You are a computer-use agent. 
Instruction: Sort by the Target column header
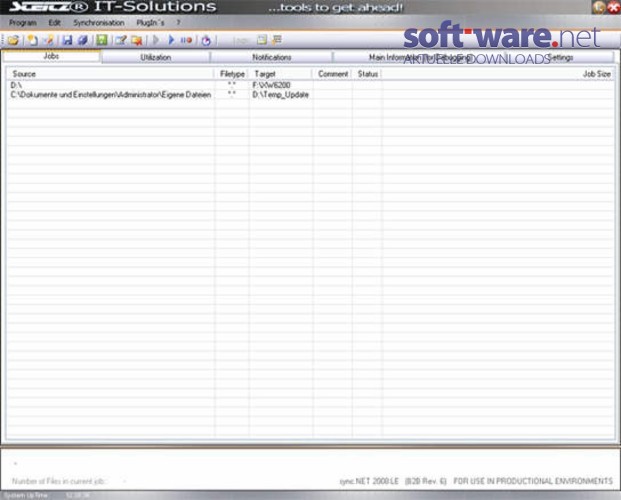[x=281, y=74]
